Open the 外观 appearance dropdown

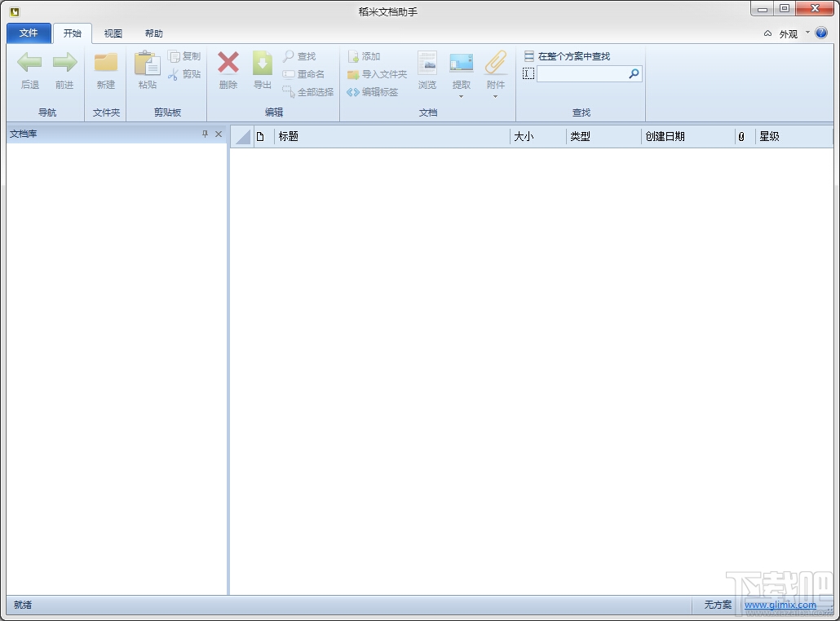pyautogui.click(x=794, y=33)
